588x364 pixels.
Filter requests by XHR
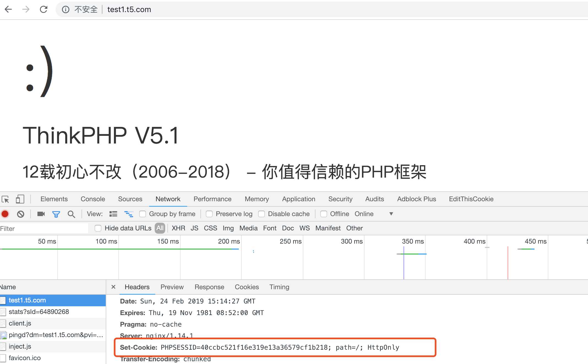178,228
